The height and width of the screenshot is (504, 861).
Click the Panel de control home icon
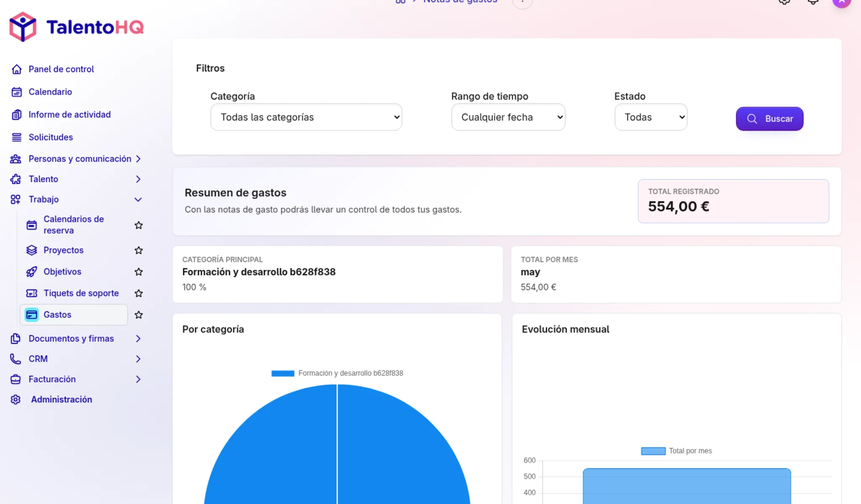16,69
